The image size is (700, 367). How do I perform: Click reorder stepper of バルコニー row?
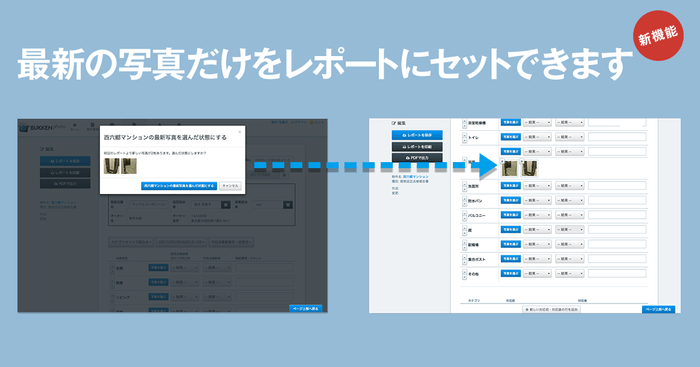pyautogui.click(x=464, y=216)
